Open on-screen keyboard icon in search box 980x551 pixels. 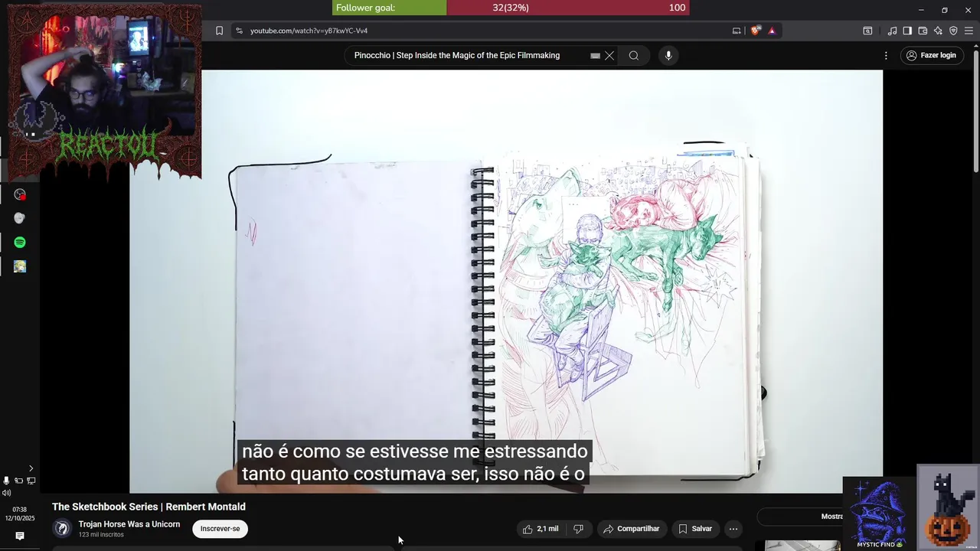[595, 55]
